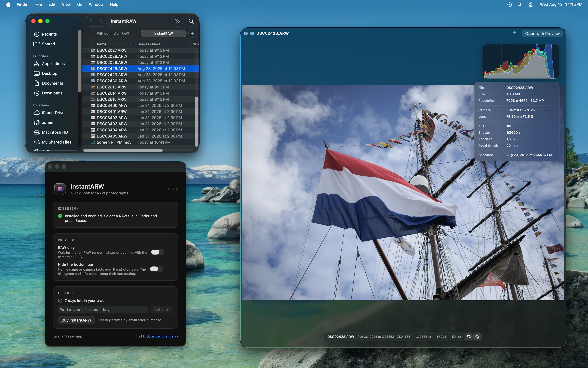Select the InstantRAW tab

click(164, 33)
